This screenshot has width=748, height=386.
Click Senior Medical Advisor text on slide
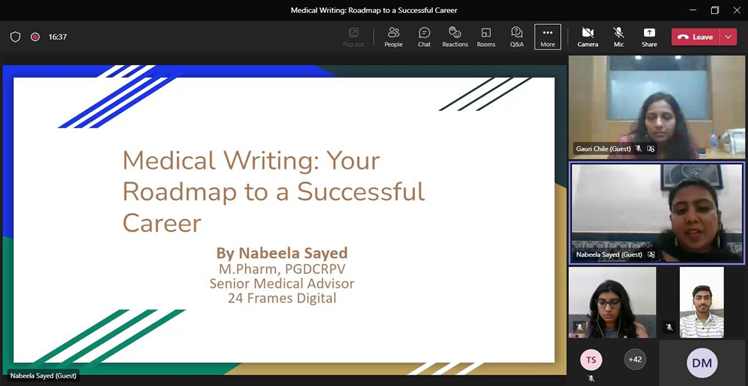[x=282, y=283]
